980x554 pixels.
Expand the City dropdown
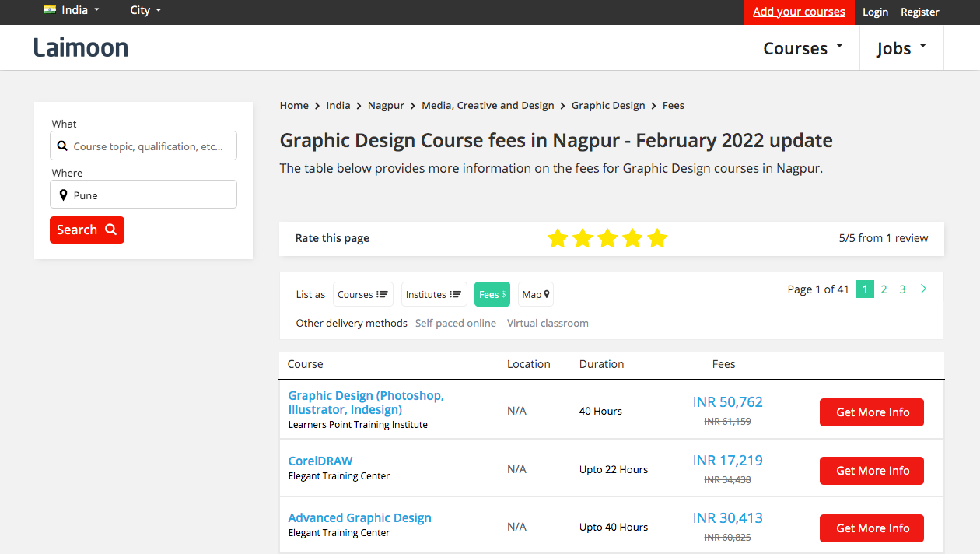145,11
